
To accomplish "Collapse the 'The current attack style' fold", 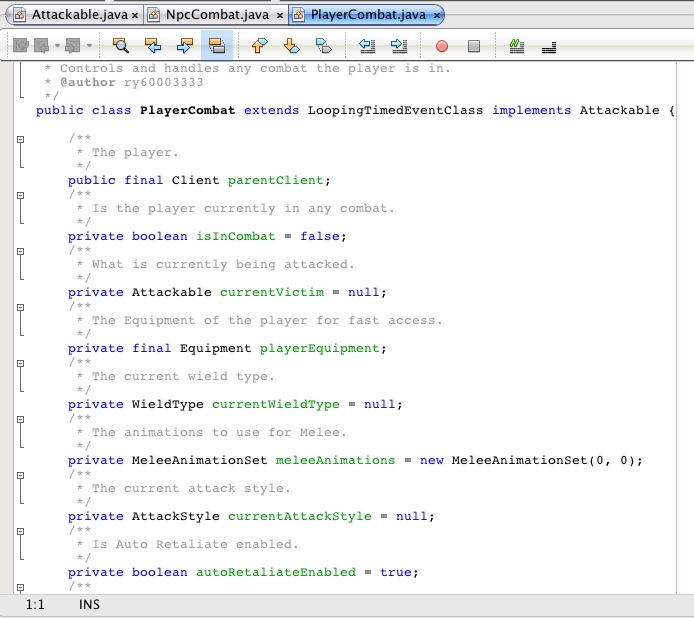I will click(20, 475).
